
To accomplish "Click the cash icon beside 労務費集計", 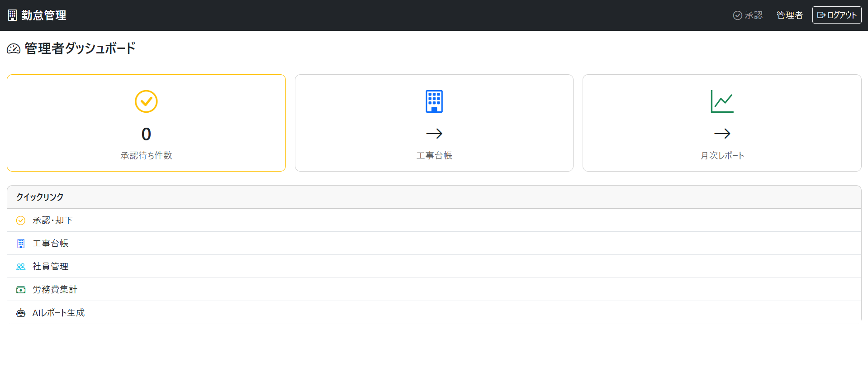I will click(x=21, y=290).
